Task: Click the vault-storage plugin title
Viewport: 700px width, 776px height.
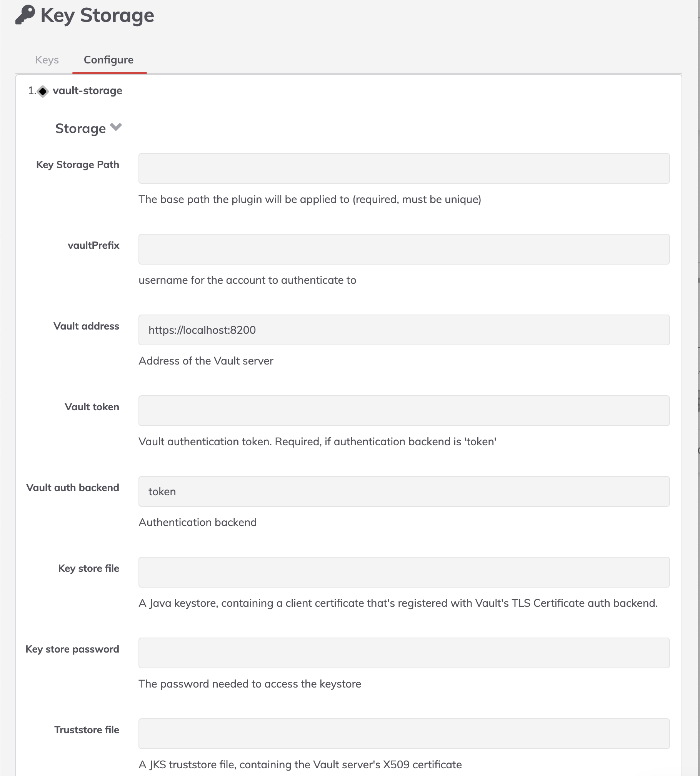Action: (87, 91)
